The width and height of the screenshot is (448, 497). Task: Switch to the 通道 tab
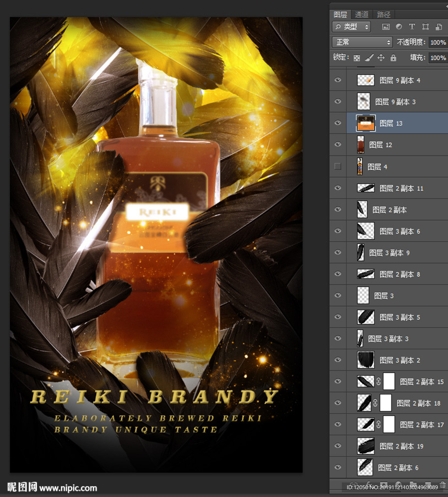point(362,15)
